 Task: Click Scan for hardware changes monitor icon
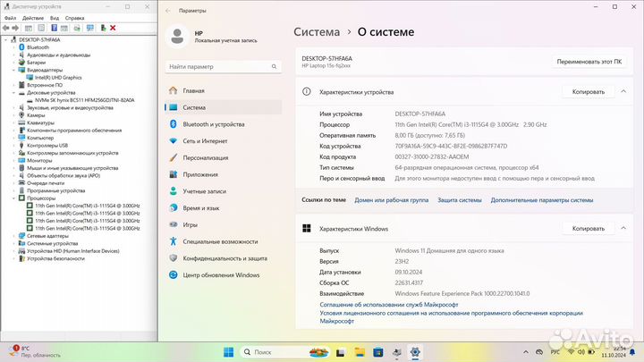(90, 28)
